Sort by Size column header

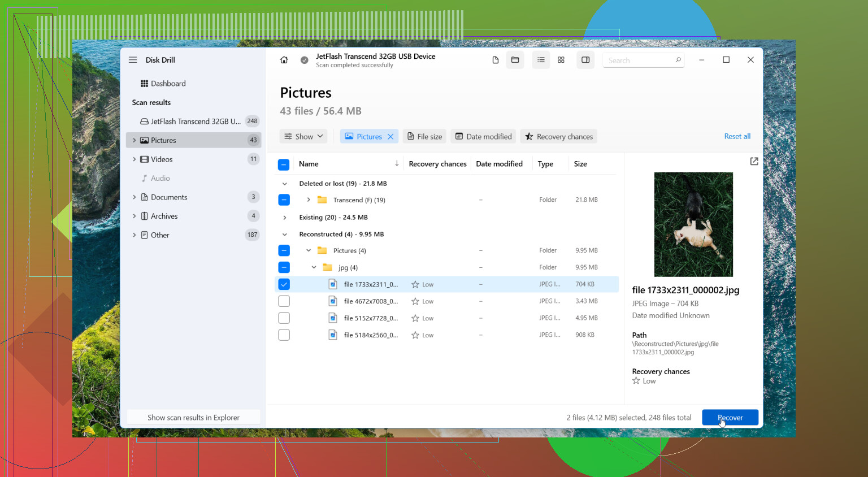coord(580,164)
